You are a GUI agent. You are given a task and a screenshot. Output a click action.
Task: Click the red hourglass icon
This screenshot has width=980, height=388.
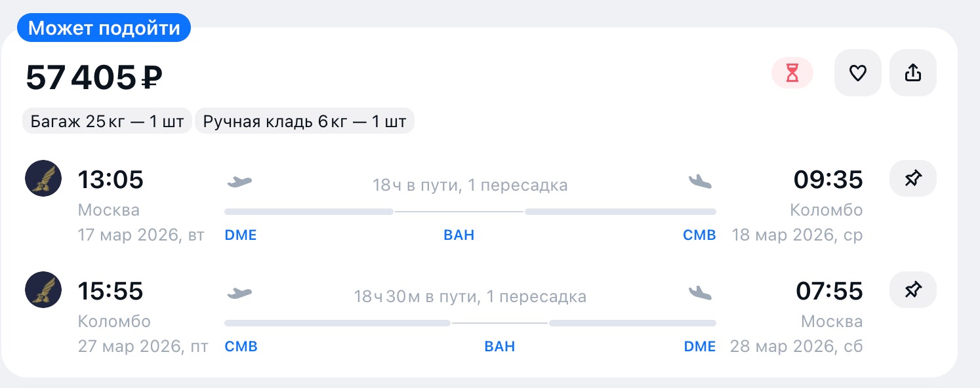(792, 73)
